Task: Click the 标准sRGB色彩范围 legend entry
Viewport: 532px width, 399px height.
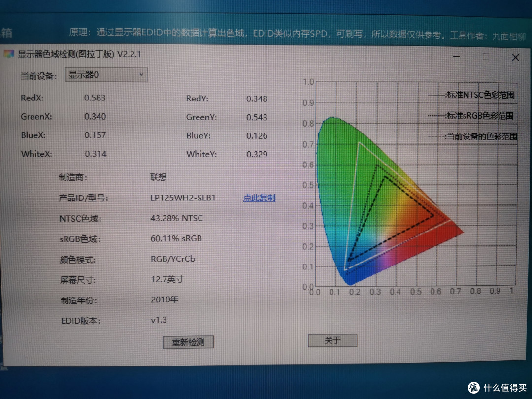Action: click(x=471, y=116)
